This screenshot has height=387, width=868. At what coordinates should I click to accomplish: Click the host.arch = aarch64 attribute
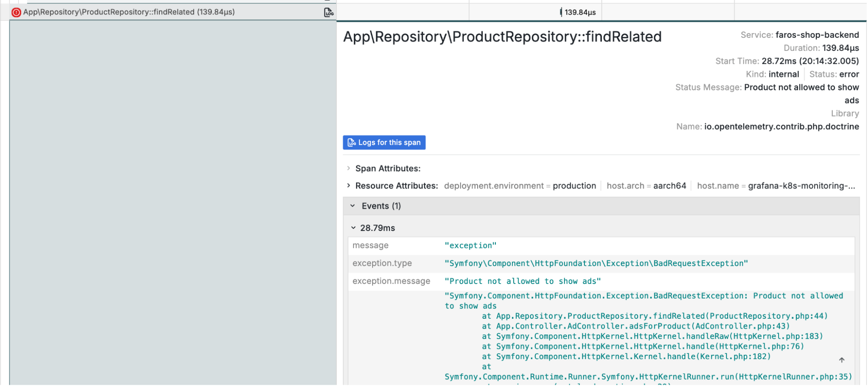pos(646,186)
